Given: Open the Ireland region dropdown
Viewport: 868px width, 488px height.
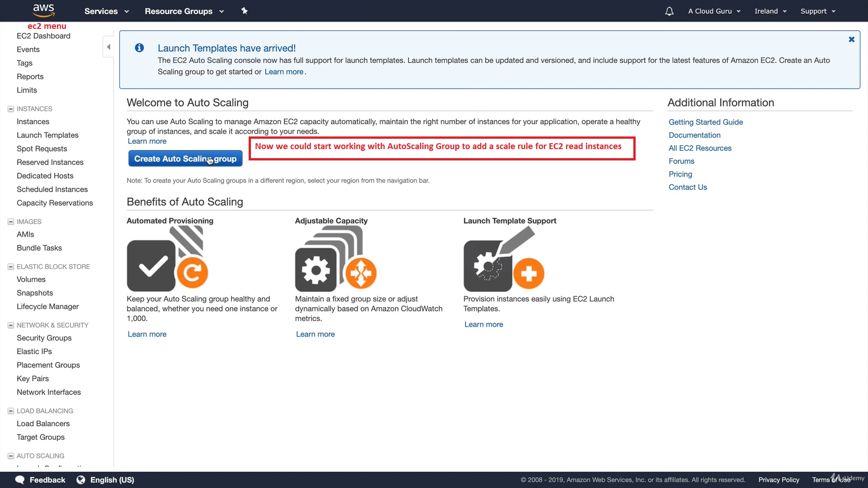Looking at the screenshot, I should click(770, 11).
